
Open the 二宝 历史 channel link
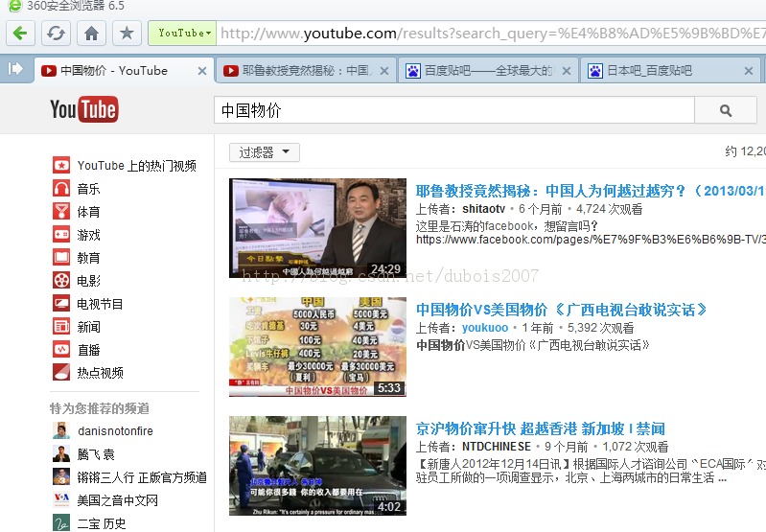(102, 523)
